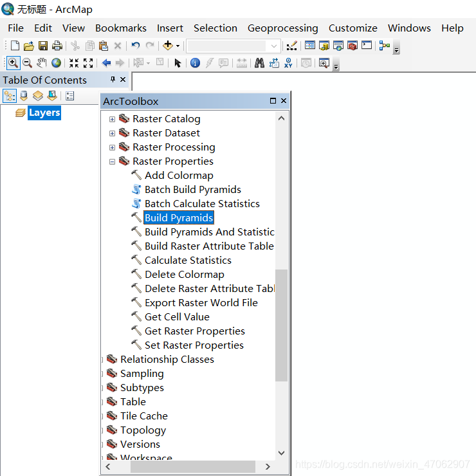Toggle List By Drawing Order view

point(10,96)
